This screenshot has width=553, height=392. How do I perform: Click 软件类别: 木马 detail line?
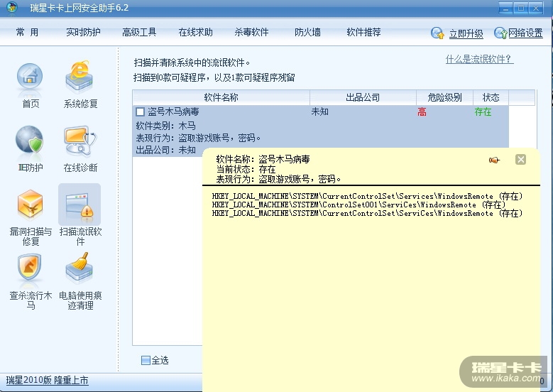[166, 126]
